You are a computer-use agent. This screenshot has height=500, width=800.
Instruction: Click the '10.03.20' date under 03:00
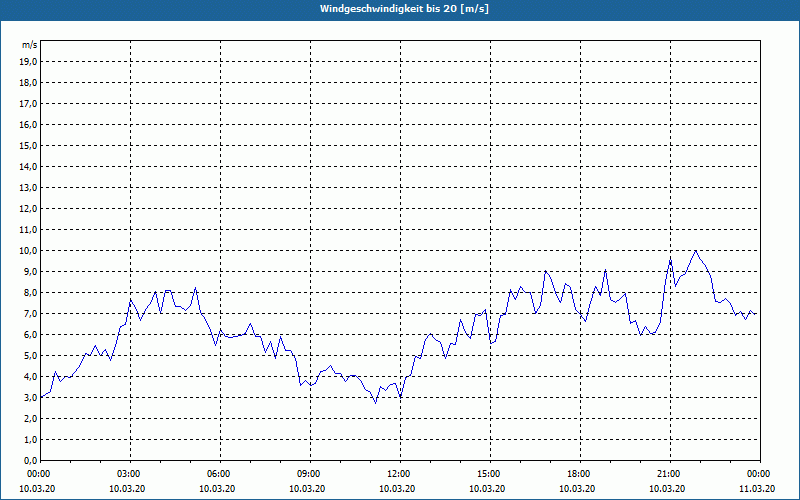(x=127, y=488)
